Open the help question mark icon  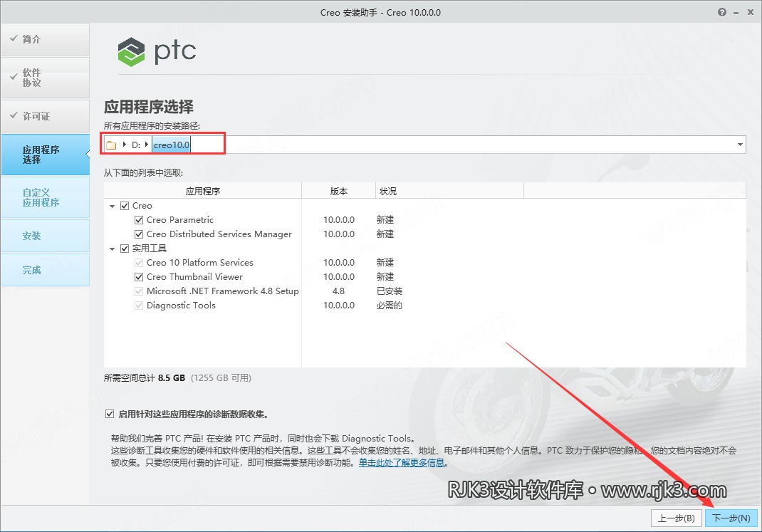pyautogui.click(x=722, y=12)
